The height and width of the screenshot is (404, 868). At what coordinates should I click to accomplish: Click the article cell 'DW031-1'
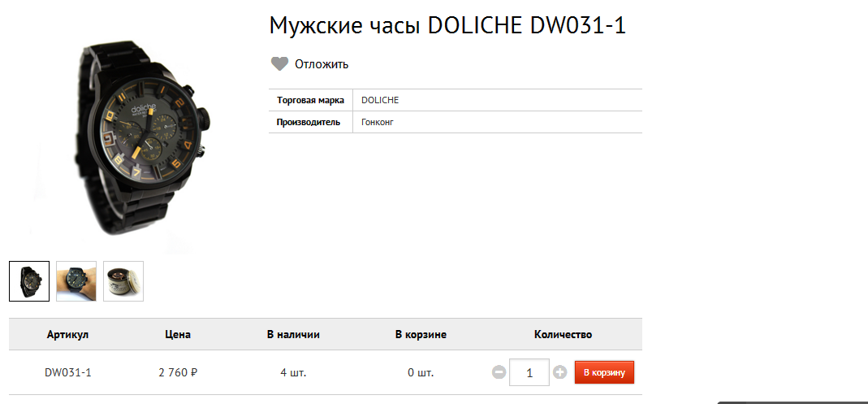tap(67, 372)
